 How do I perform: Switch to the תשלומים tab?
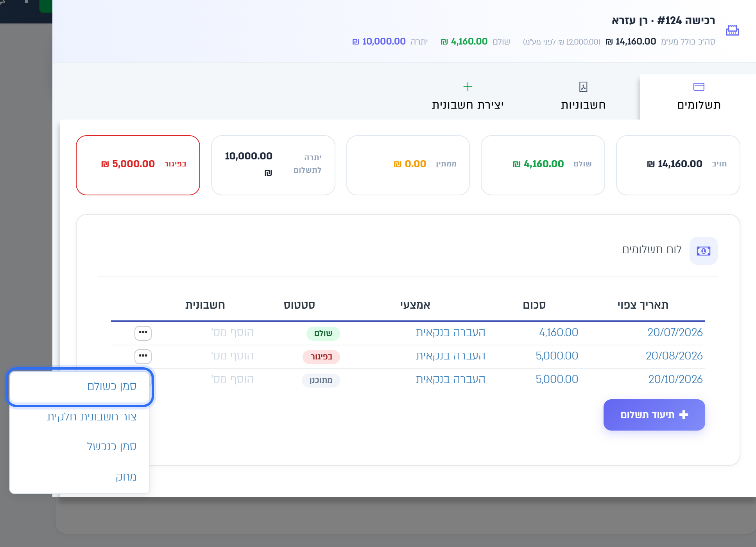699,97
